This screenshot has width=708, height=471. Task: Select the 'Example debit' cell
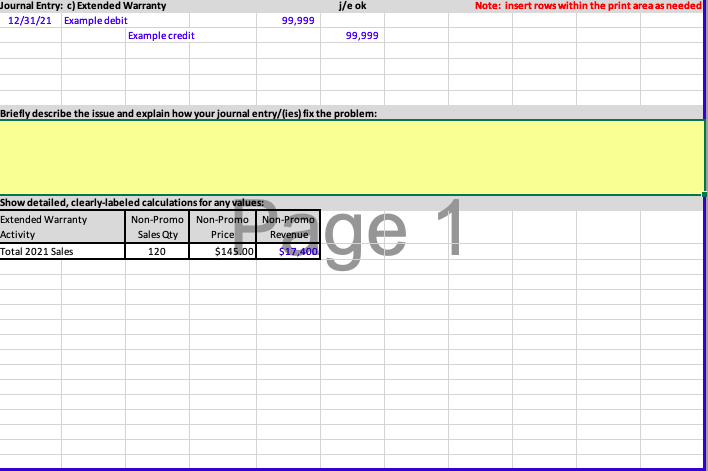96,21
